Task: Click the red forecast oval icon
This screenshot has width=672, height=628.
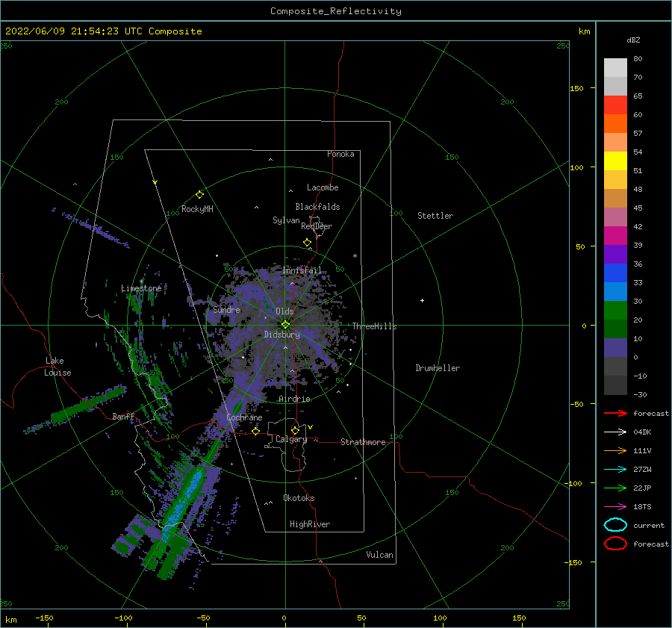Action: coord(615,544)
